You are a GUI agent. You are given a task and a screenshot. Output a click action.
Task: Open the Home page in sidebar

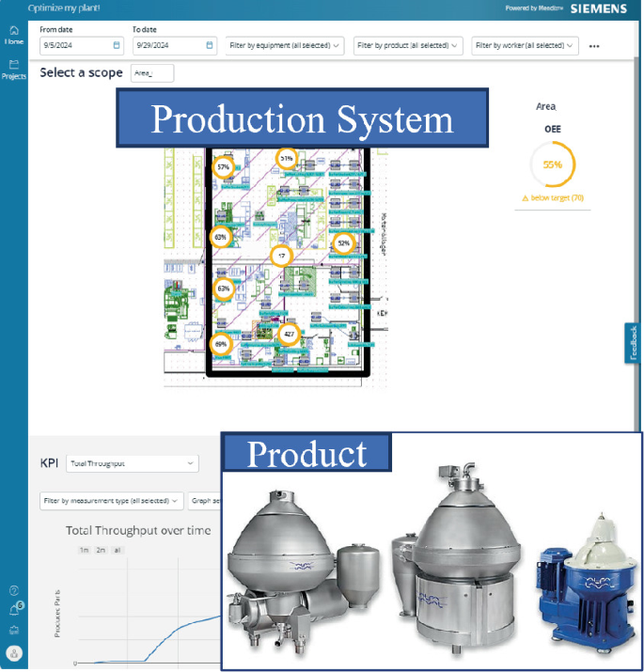pyautogui.click(x=14, y=36)
